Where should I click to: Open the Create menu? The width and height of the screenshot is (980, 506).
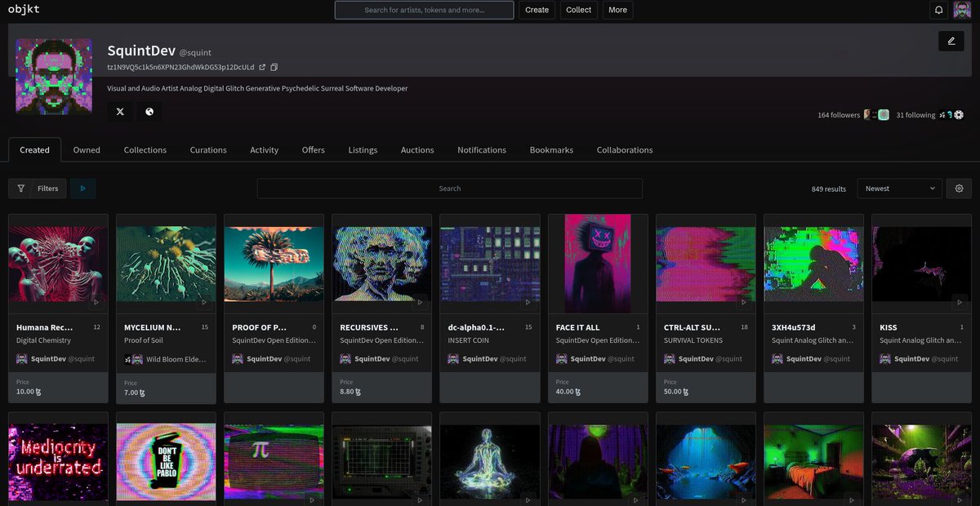[537, 10]
